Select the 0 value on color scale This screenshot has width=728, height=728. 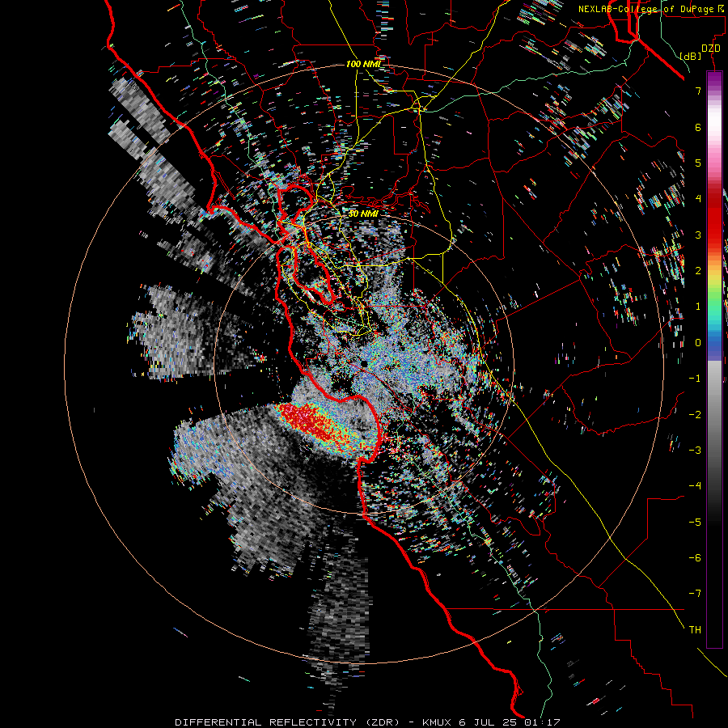click(698, 343)
